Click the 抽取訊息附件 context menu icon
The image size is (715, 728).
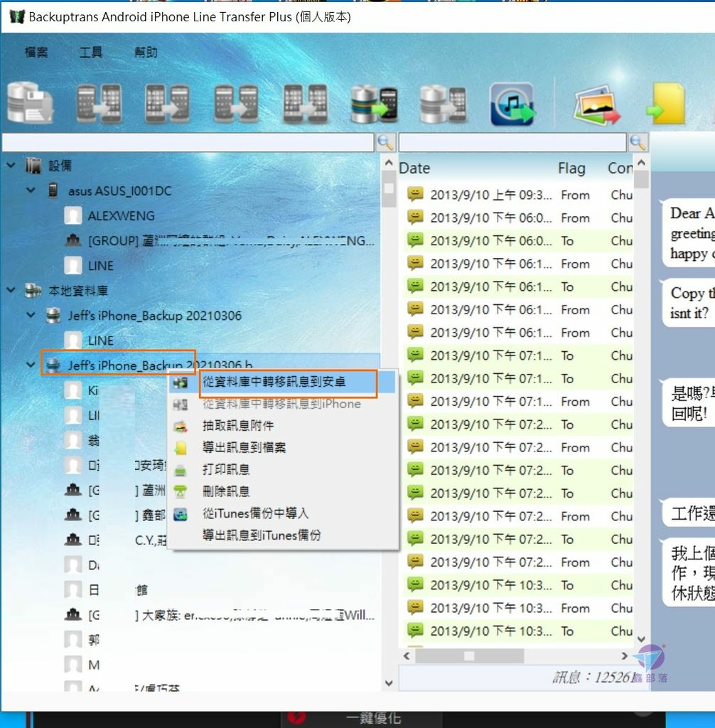(x=180, y=426)
